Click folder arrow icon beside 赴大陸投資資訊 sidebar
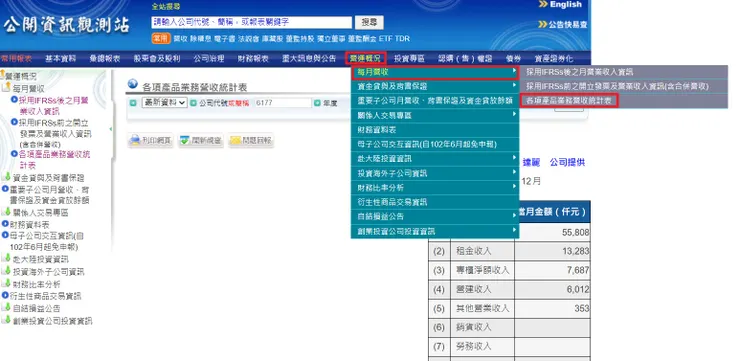Viewport: 740px width, 361px height. click(7, 258)
